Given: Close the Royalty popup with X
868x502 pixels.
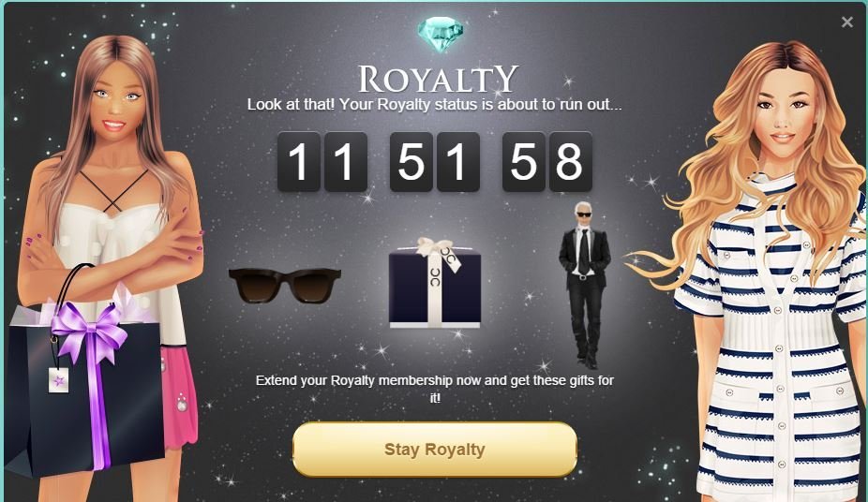Looking at the screenshot, I should click(847, 22).
